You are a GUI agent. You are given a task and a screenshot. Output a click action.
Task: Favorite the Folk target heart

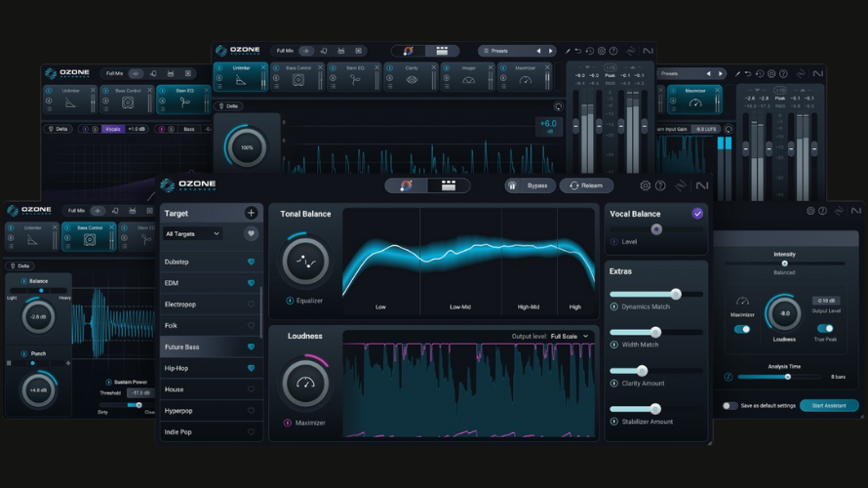tap(251, 326)
